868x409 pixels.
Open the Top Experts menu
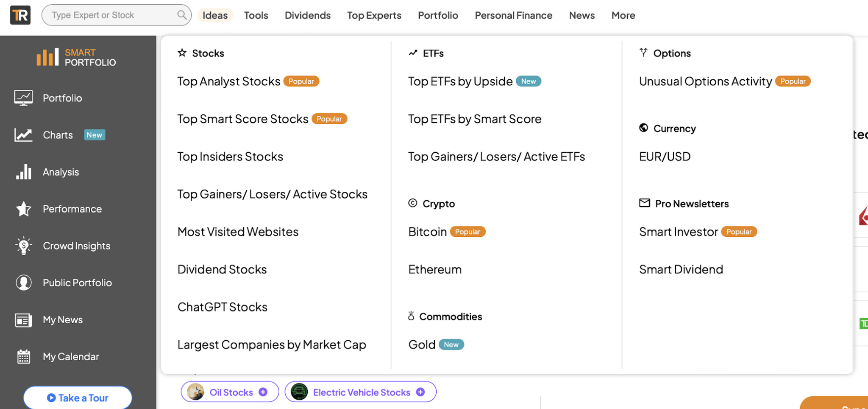pos(374,15)
